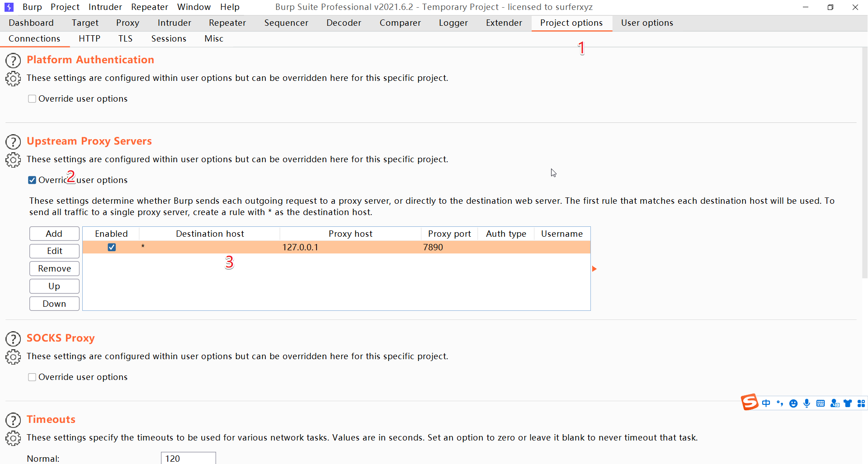The height and width of the screenshot is (464, 868).
Task: Sort by Proxy port column header
Action: [x=449, y=234]
